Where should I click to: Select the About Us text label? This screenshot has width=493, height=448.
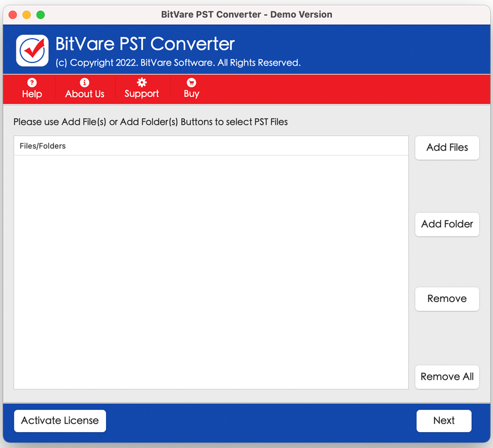click(x=85, y=94)
